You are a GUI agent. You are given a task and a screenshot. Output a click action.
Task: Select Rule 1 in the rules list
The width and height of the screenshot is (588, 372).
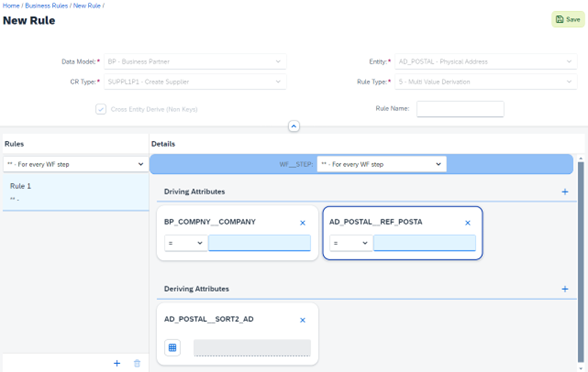coord(76,192)
